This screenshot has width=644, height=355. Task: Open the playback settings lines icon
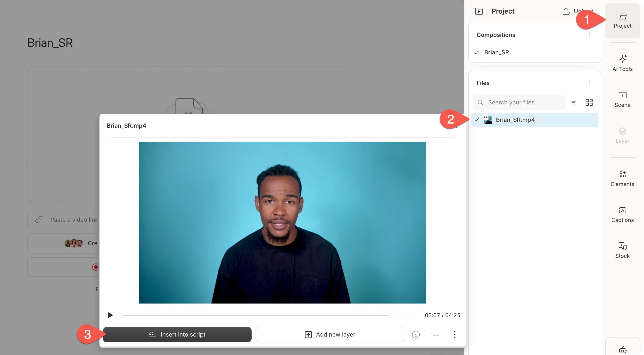tap(435, 335)
